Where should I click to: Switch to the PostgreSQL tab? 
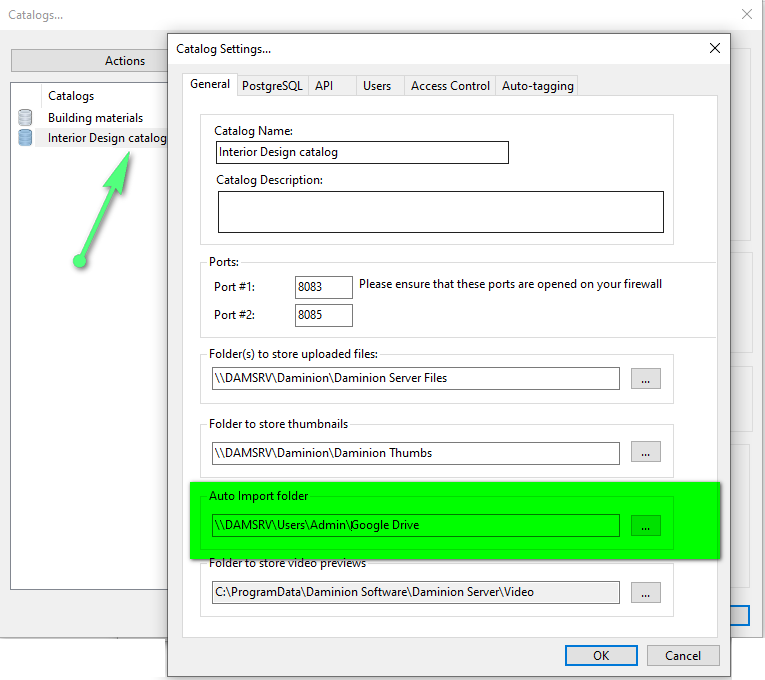pyautogui.click(x=272, y=86)
